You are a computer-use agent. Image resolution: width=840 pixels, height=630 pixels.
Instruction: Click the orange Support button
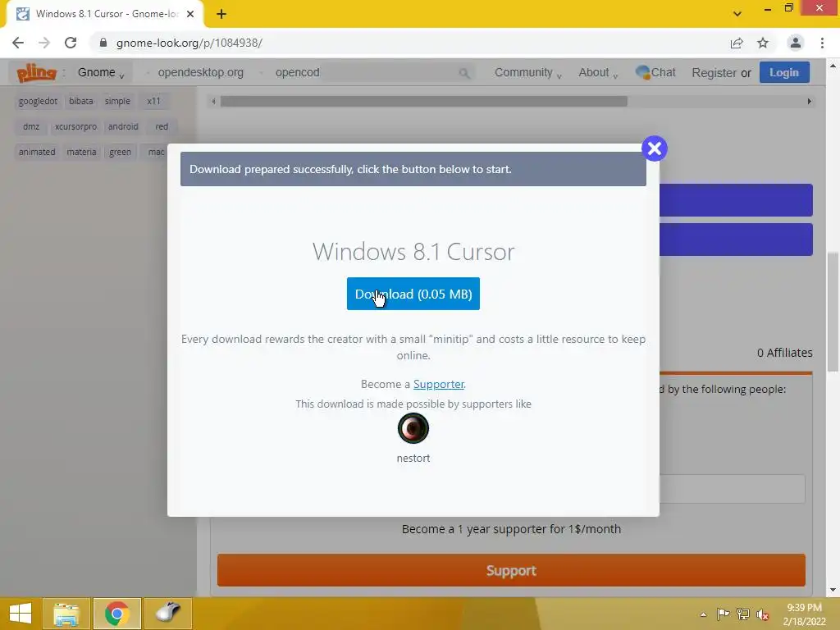[x=511, y=570]
